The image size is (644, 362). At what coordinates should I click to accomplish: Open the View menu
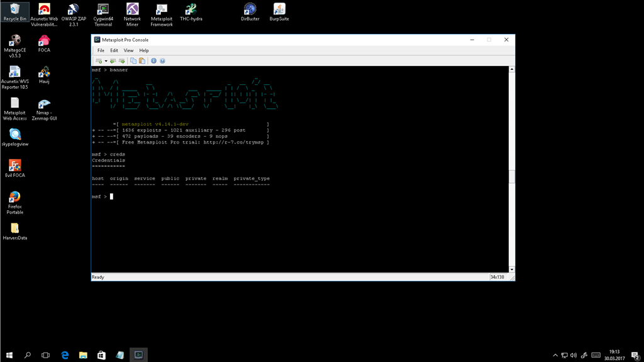(x=128, y=50)
